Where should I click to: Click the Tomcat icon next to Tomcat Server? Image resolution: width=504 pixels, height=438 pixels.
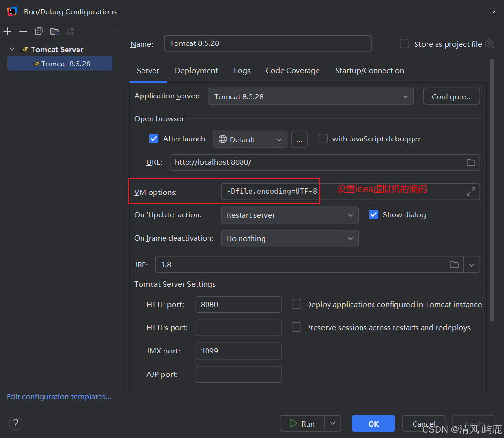(24, 50)
